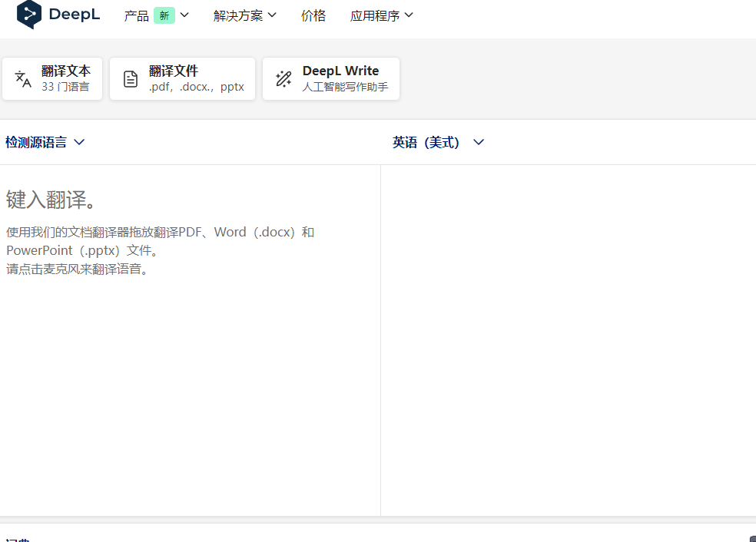Image resolution: width=756 pixels, height=542 pixels.
Task: Open the 产品 menu
Action: 156,15
